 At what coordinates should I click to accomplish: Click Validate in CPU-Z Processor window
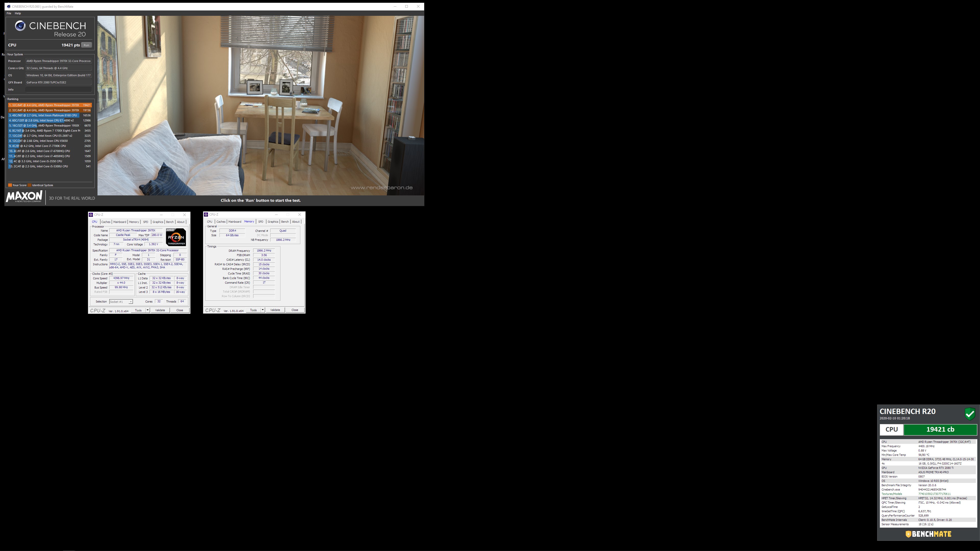coord(160,310)
